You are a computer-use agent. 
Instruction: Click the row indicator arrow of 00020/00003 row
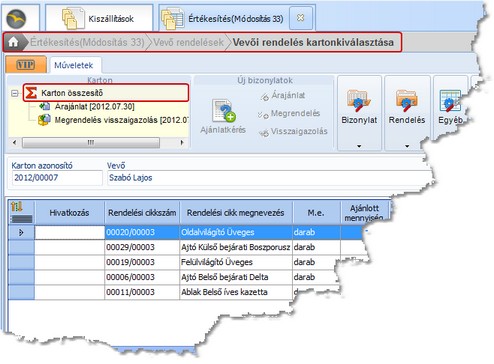[21, 232]
